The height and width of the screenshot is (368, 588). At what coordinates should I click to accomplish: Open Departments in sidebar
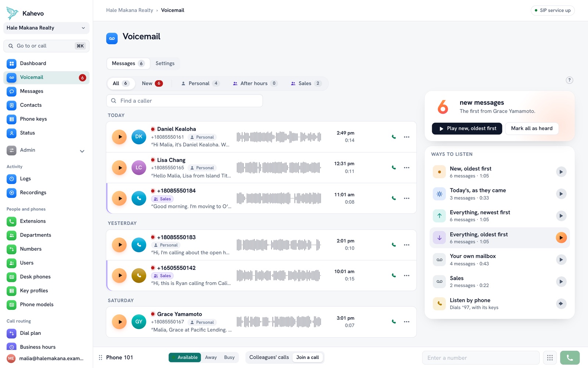tap(46, 235)
